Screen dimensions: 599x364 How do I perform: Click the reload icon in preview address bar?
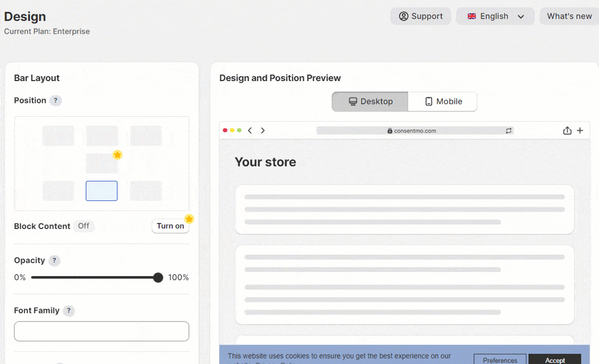click(508, 131)
